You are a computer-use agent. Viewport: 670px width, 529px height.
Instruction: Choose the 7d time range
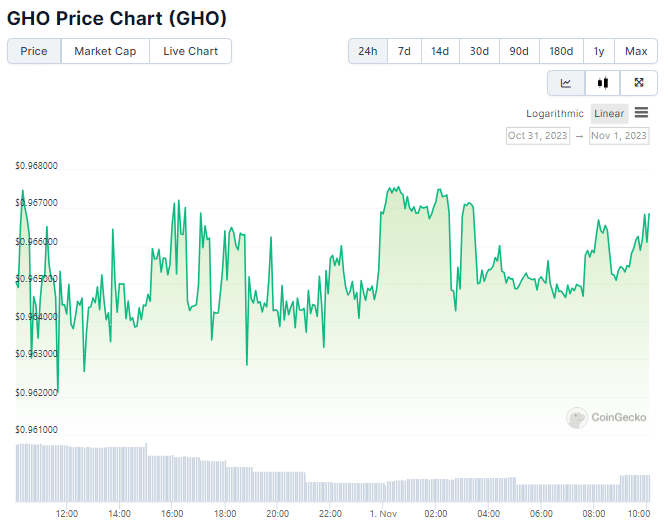pyautogui.click(x=404, y=51)
